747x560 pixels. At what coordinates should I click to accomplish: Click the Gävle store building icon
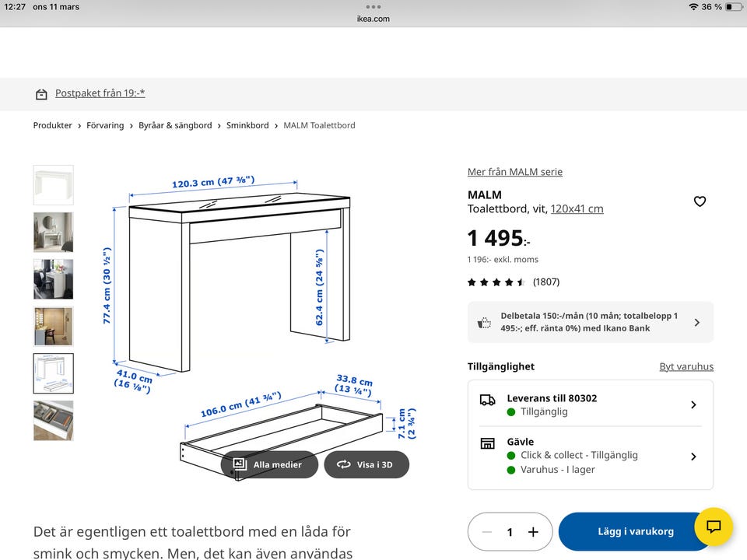487,443
